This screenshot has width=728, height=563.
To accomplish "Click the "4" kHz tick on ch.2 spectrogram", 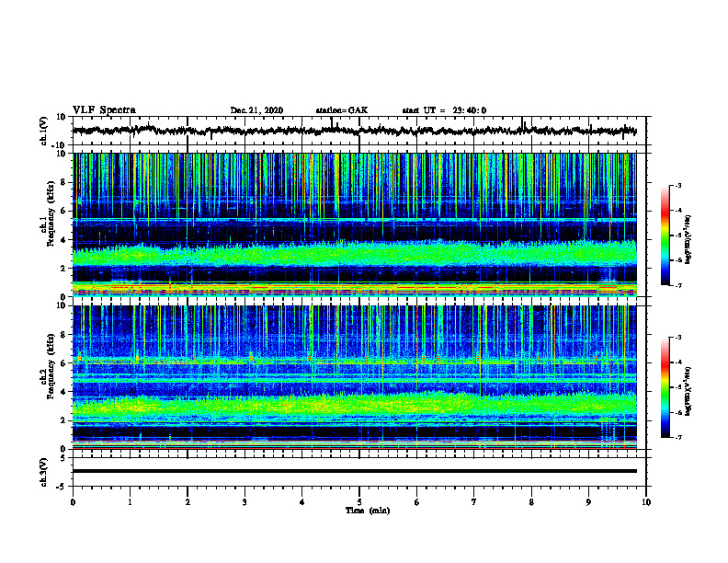I will (x=64, y=393).
